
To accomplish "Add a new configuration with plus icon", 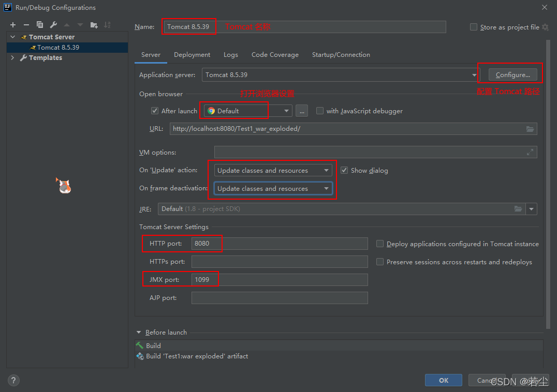I will tap(13, 25).
